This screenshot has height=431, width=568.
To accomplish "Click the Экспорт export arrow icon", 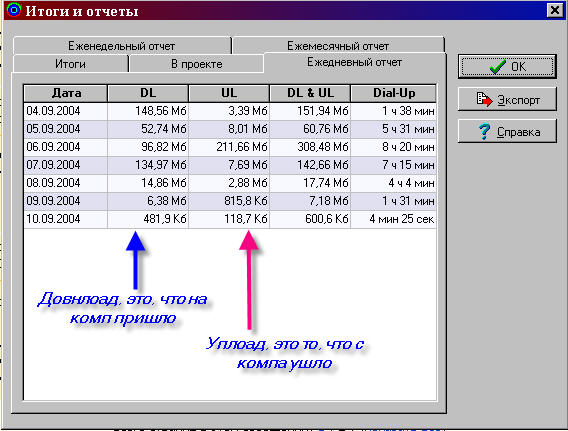I will point(484,99).
